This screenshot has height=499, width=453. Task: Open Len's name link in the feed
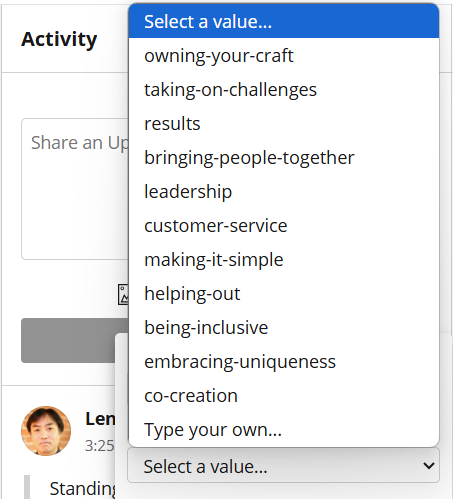click(x=100, y=419)
